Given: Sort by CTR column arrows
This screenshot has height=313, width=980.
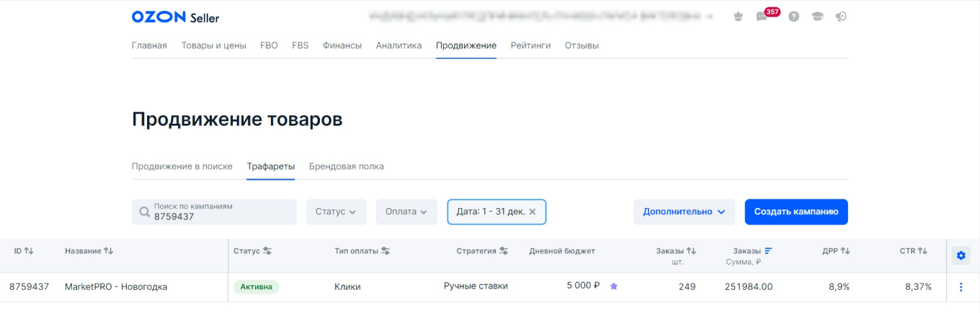Looking at the screenshot, I should click(x=922, y=251).
